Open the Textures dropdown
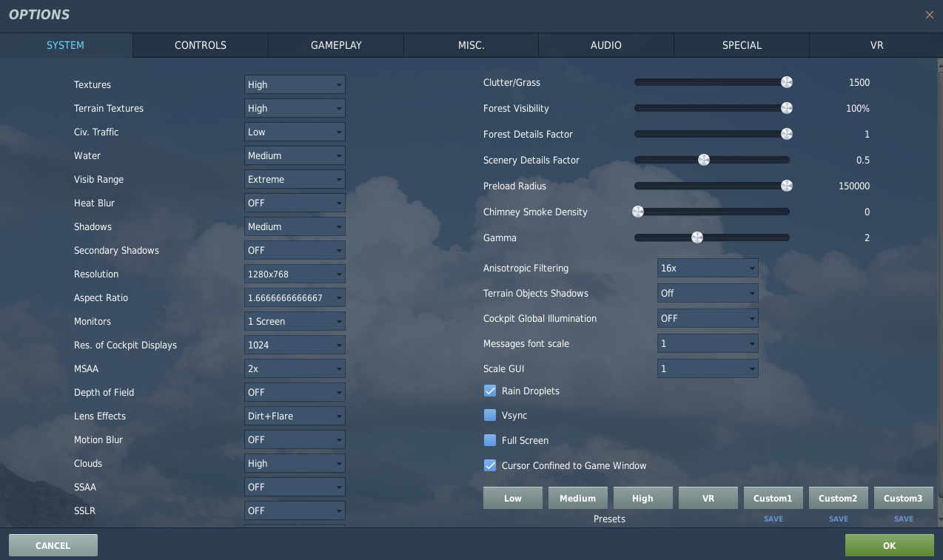Screen dimensions: 943x560 click(x=295, y=84)
